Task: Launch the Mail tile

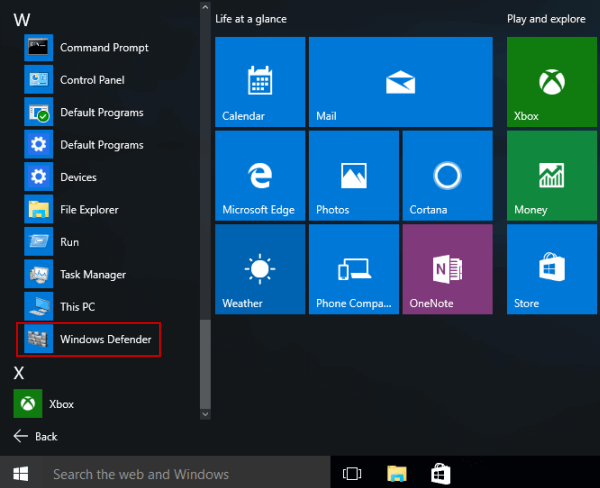Action: [400, 83]
